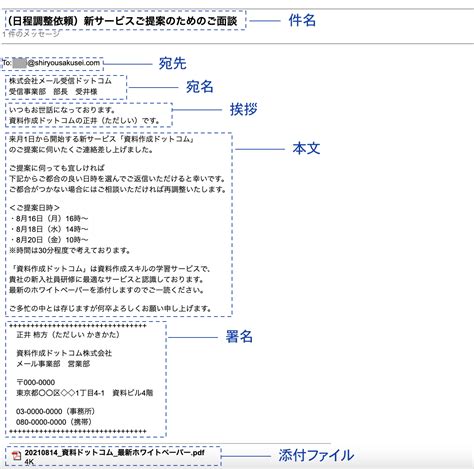
Task: Click the line ご提案に伺っても宜しければ
Action: click(57, 168)
